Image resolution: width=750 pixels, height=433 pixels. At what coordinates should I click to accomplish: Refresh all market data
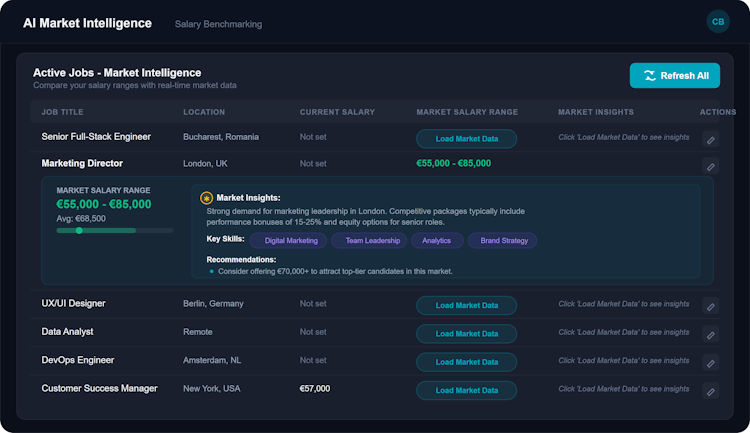point(674,76)
